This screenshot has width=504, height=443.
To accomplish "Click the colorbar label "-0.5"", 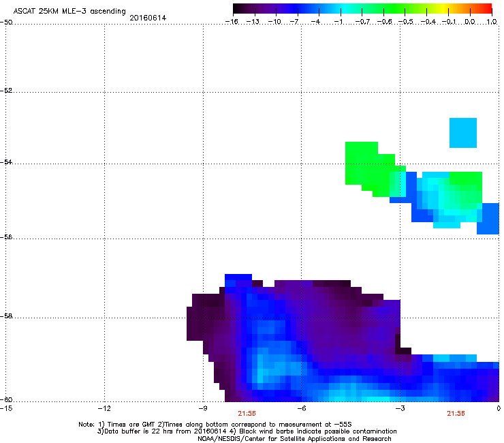I will (x=406, y=22).
